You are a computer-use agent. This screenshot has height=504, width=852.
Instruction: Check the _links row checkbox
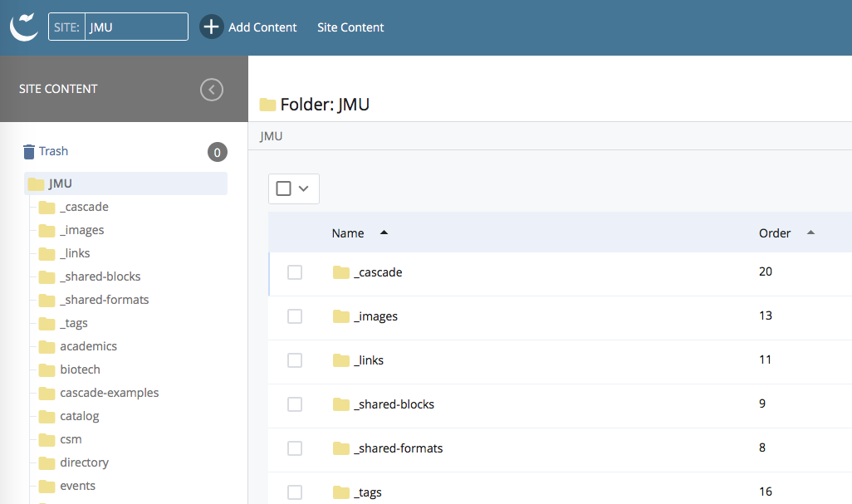pyautogui.click(x=295, y=360)
